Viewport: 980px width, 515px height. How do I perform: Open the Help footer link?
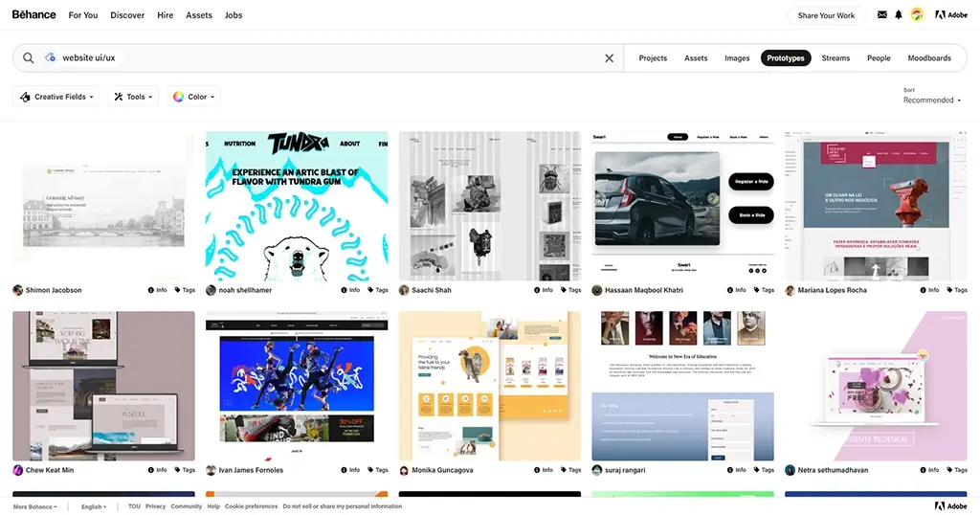[213, 507]
